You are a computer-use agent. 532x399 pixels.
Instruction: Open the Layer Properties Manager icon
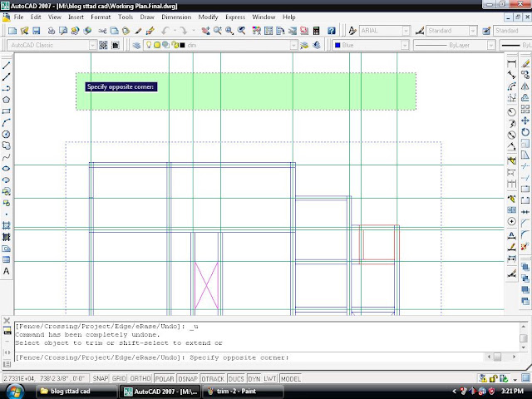[x=136, y=45]
